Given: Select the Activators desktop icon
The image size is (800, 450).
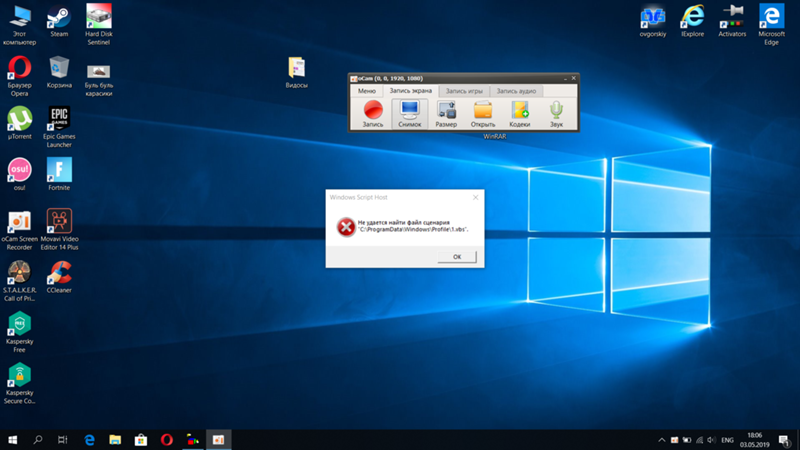Looking at the screenshot, I should tap(732, 20).
